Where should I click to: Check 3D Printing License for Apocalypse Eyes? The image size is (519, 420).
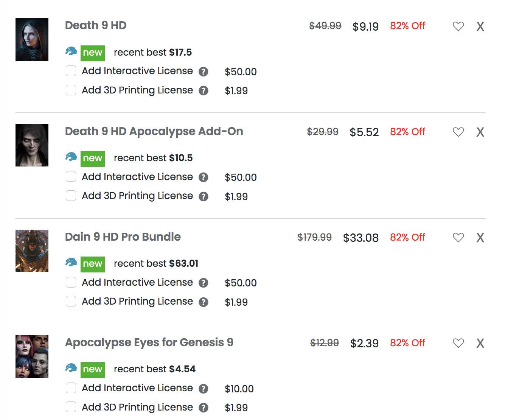[71, 407]
